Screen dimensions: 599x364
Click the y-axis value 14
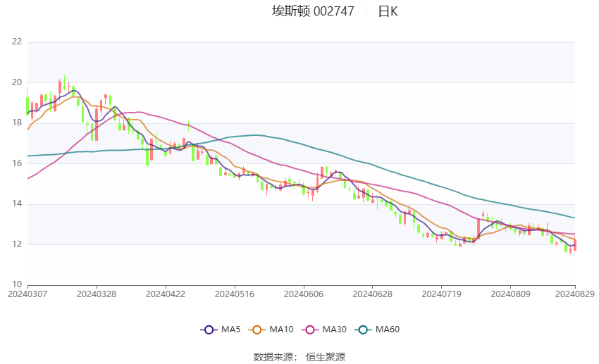point(17,203)
